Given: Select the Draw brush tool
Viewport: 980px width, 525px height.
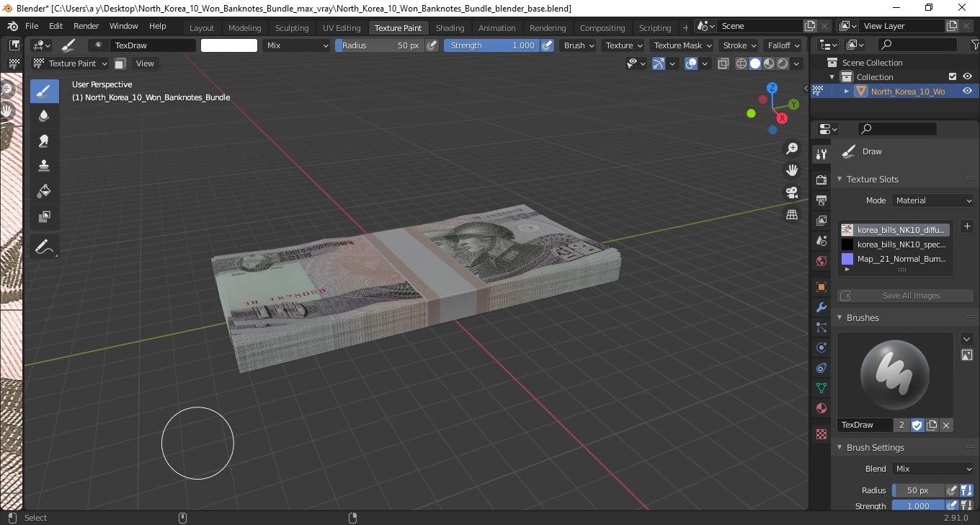Looking at the screenshot, I should [x=44, y=91].
